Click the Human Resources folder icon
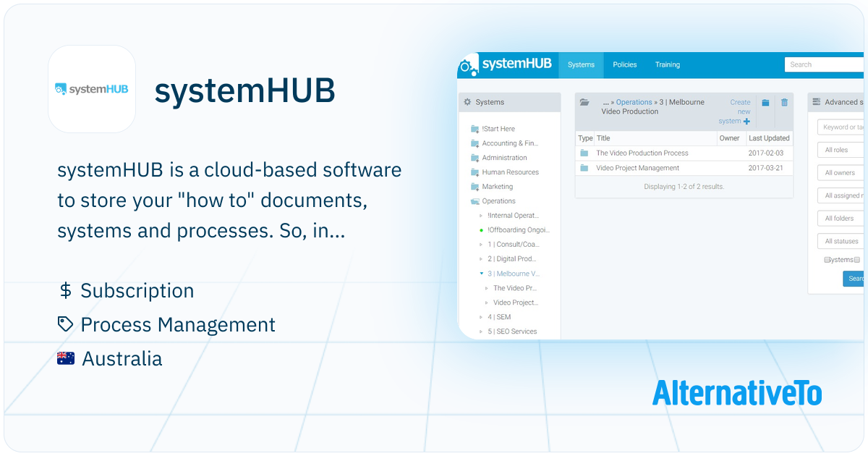The width and height of the screenshot is (868, 456). (475, 172)
